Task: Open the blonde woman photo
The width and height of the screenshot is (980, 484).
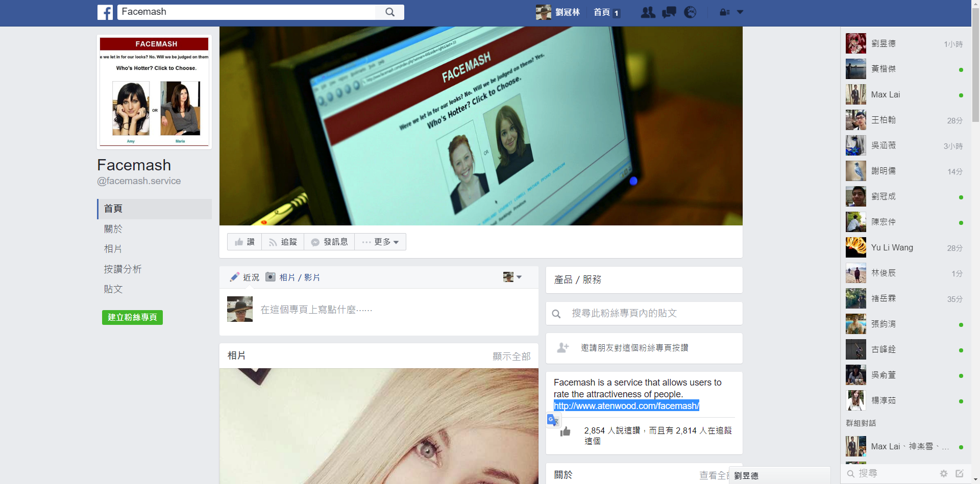Action: pos(379,426)
